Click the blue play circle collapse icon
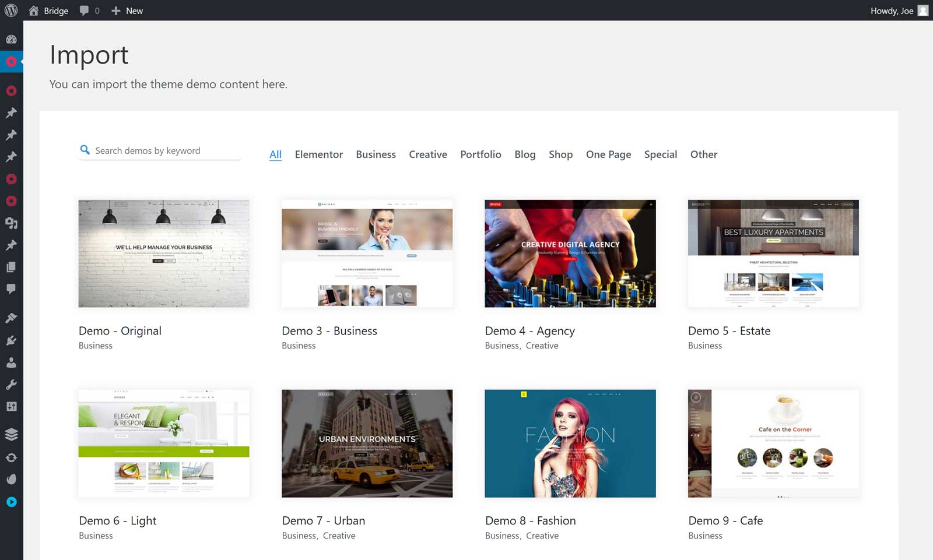The image size is (933, 560). click(x=11, y=502)
